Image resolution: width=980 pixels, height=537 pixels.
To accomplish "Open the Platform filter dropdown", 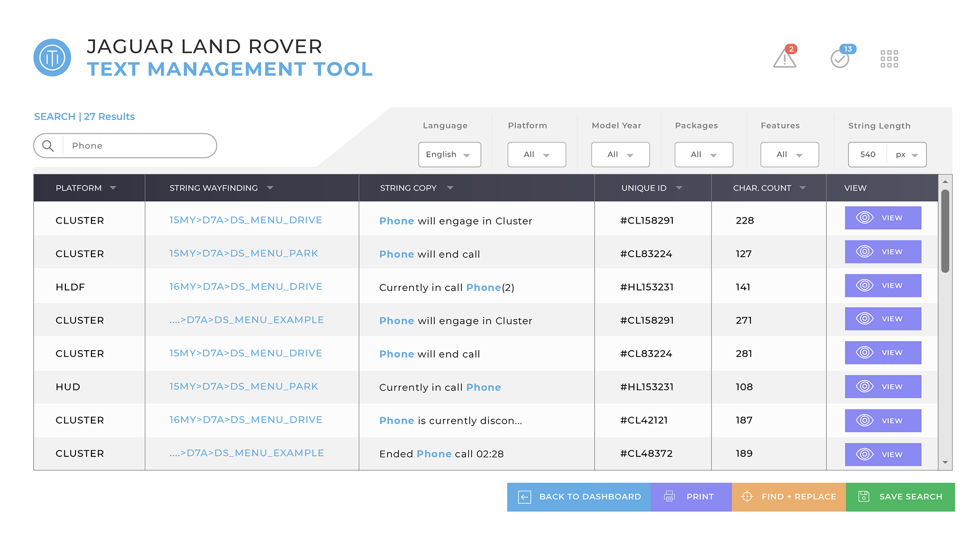I will click(537, 155).
